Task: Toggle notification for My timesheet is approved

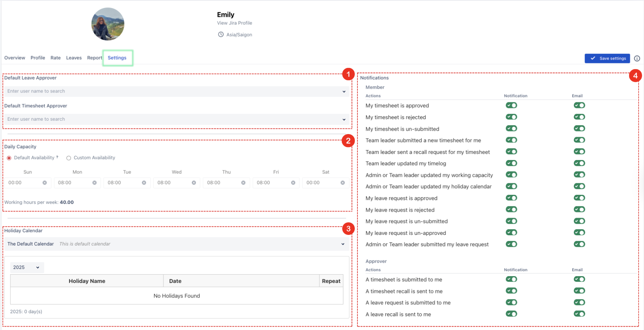Action: [511, 105]
